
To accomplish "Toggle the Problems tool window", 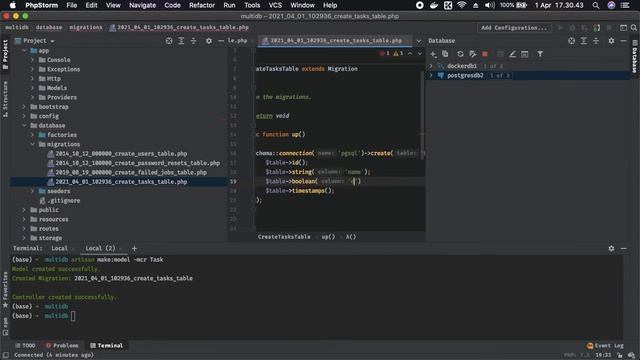I will click(62, 345).
